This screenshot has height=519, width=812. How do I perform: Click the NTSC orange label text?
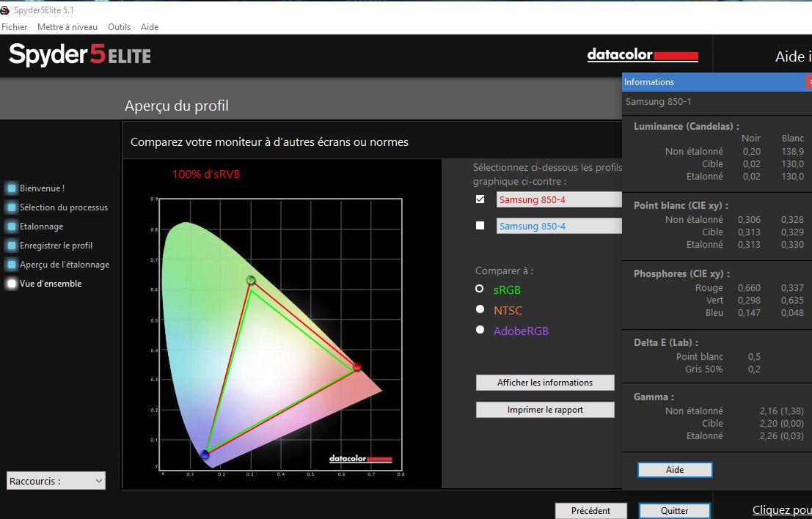[x=508, y=311]
